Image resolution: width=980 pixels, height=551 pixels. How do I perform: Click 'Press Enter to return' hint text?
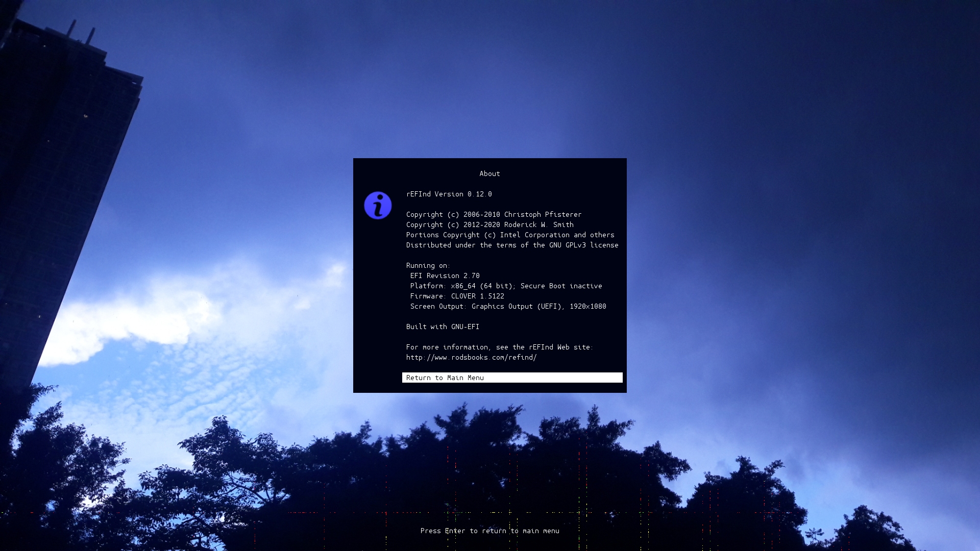pyautogui.click(x=490, y=531)
